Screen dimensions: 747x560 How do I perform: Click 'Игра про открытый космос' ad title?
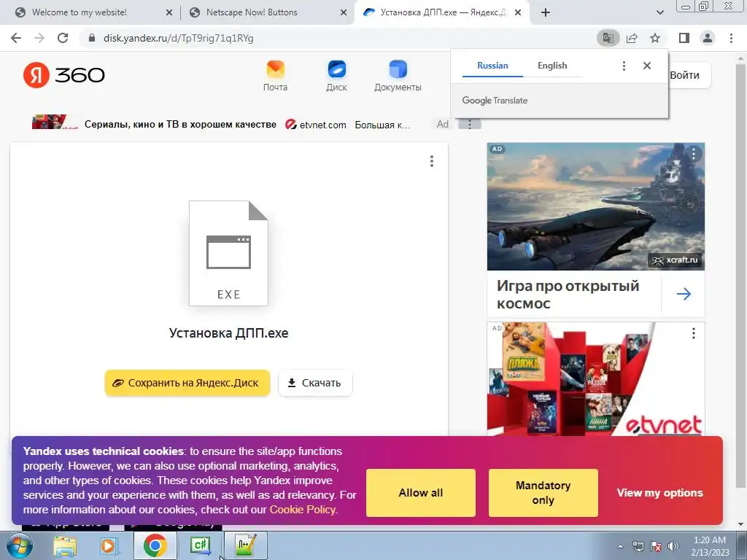568,295
